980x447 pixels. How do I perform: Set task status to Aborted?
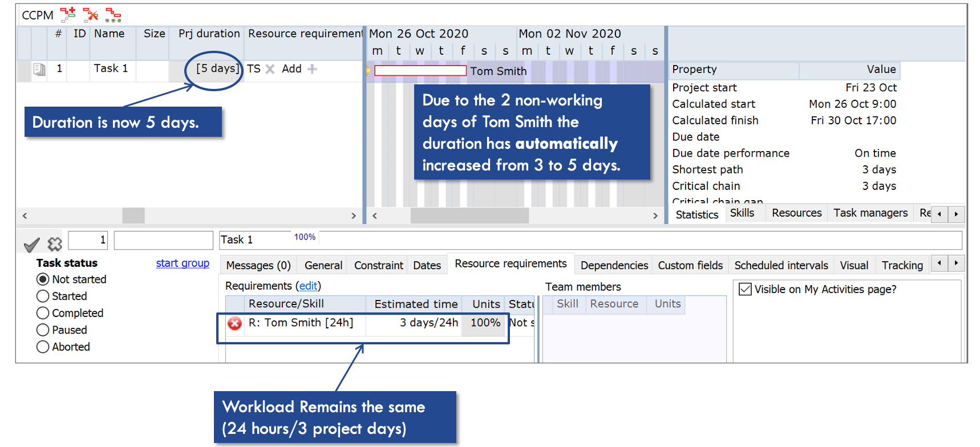[43, 347]
